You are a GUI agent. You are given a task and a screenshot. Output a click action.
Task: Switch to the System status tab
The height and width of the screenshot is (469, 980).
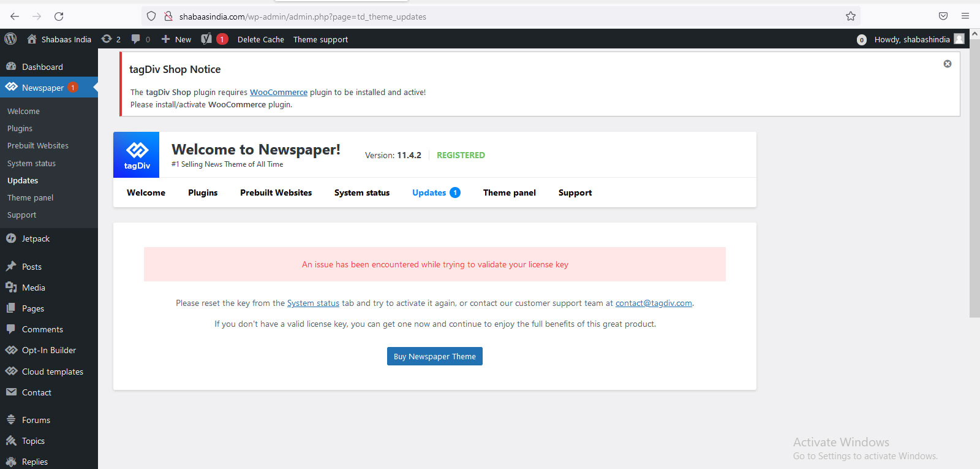(362, 193)
